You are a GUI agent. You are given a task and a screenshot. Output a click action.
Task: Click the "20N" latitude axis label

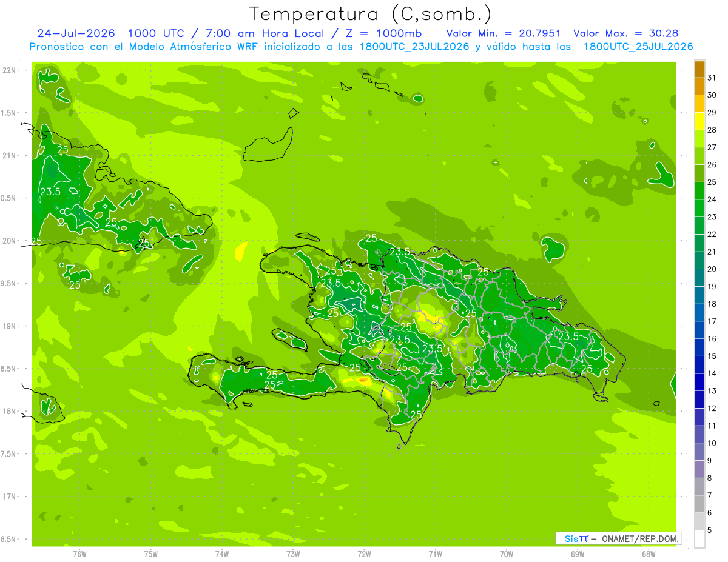9,241
